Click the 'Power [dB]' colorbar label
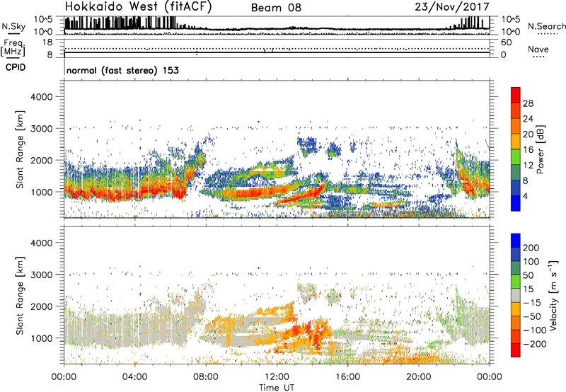 [x=541, y=149]
